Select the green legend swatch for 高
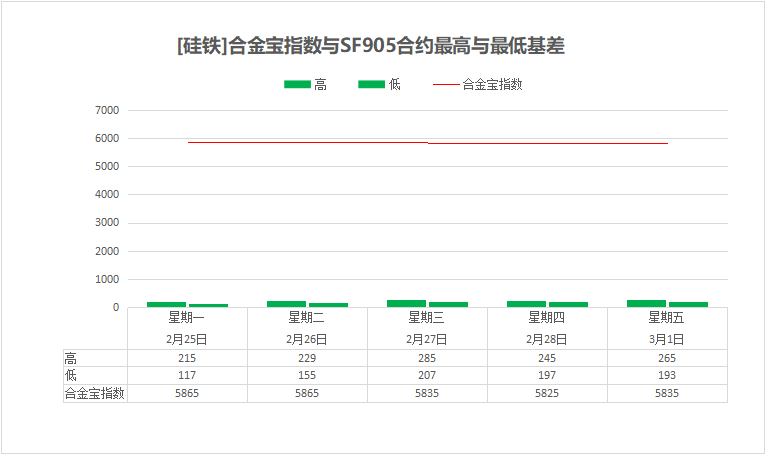 (297, 85)
